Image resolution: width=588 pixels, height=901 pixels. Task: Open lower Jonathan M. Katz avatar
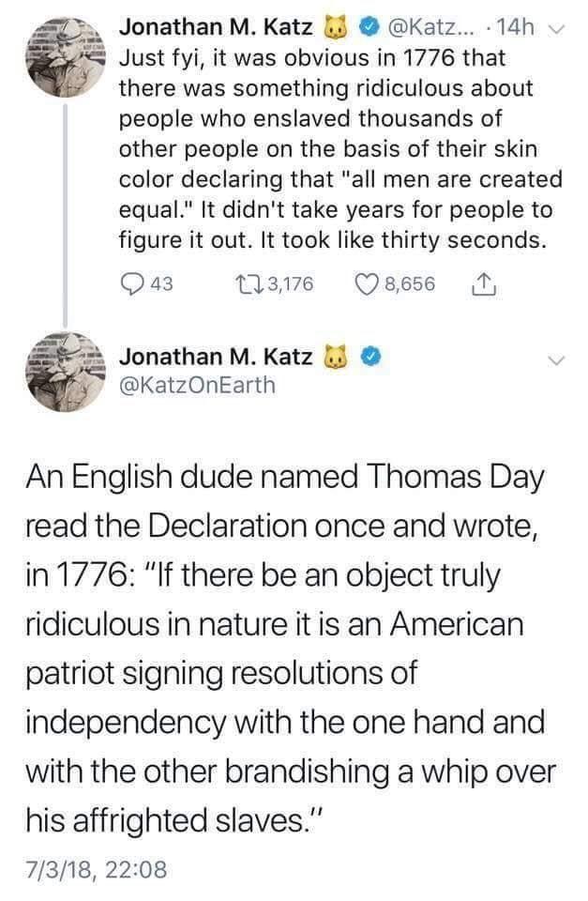coord(66,372)
